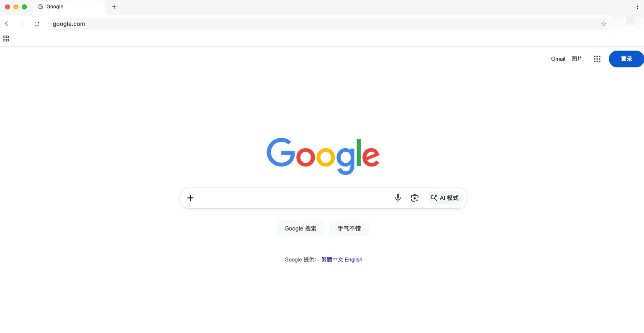Viewport: 644px width, 333px height.
Task: Click the blue 登录 sign-in button
Action: pos(626,59)
